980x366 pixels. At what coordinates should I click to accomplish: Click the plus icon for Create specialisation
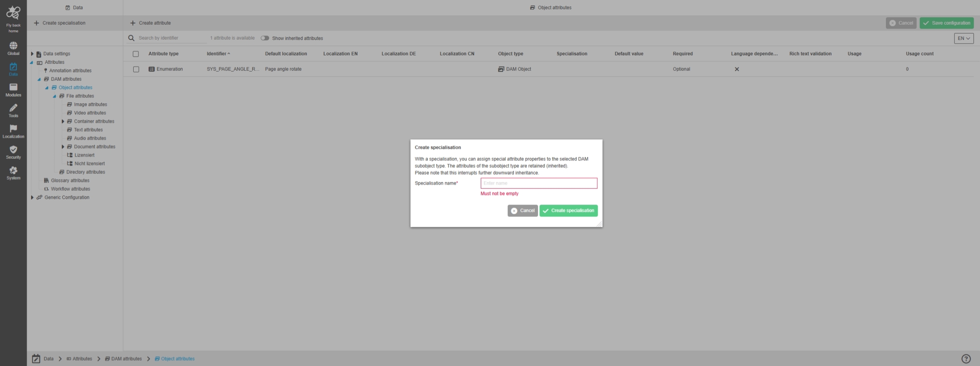click(x=36, y=23)
